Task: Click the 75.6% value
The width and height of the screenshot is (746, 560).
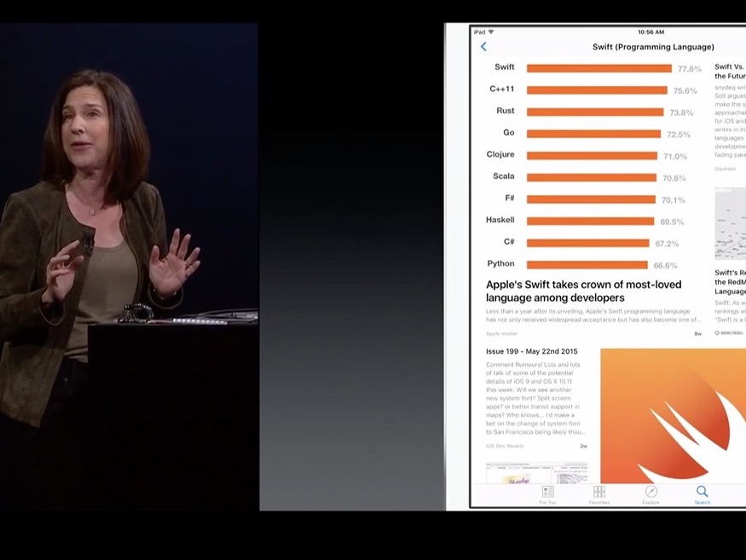Action: [685, 91]
